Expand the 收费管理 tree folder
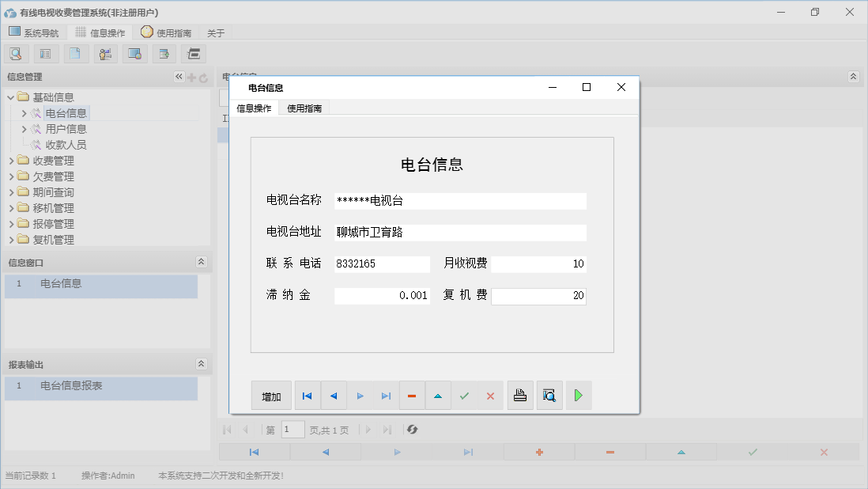The width and height of the screenshot is (868, 489). pyautogui.click(x=11, y=161)
